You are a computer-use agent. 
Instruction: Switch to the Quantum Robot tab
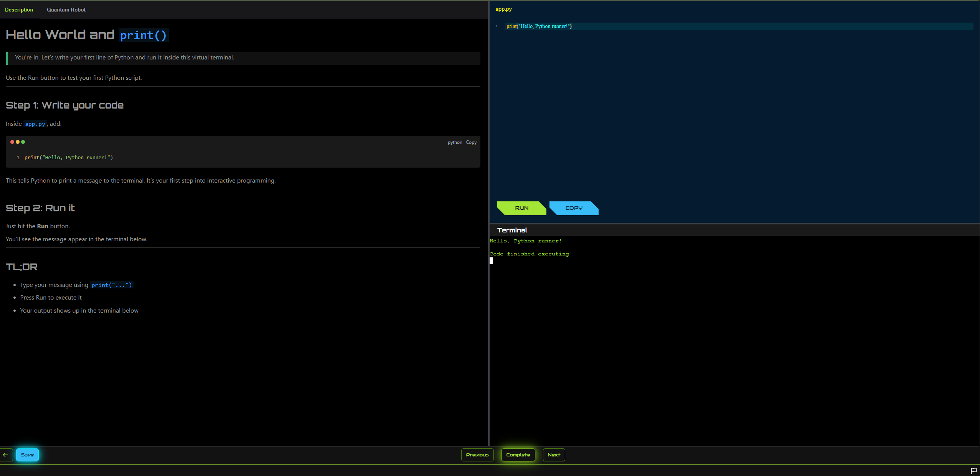coord(66,10)
